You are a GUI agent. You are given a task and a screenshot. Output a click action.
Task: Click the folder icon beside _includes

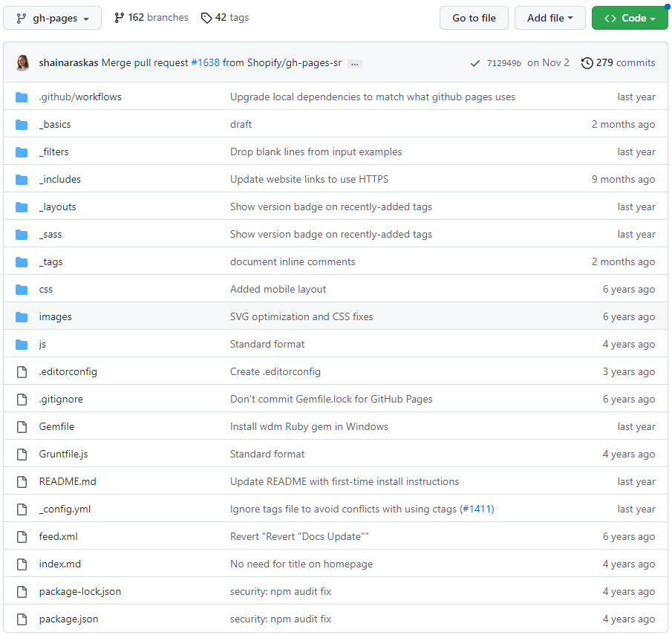click(x=22, y=179)
